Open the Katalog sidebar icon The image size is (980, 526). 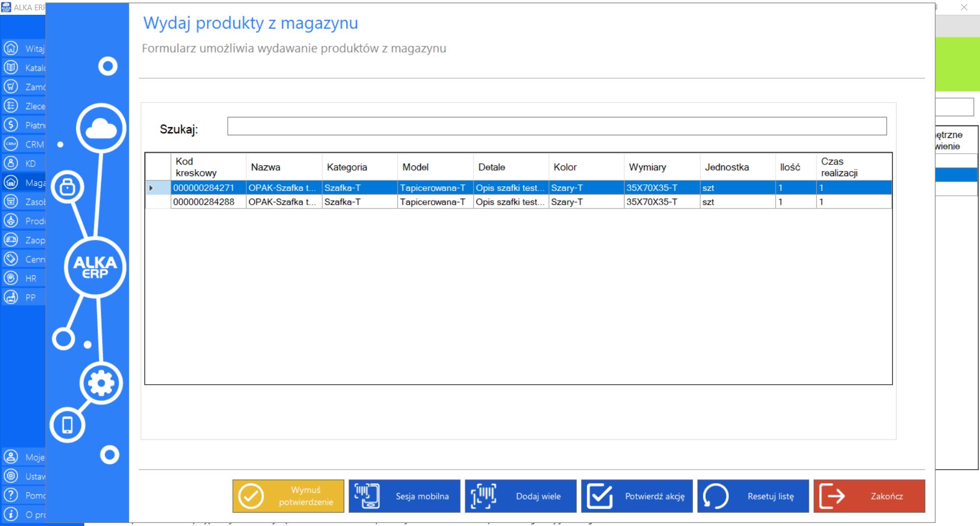point(11,67)
